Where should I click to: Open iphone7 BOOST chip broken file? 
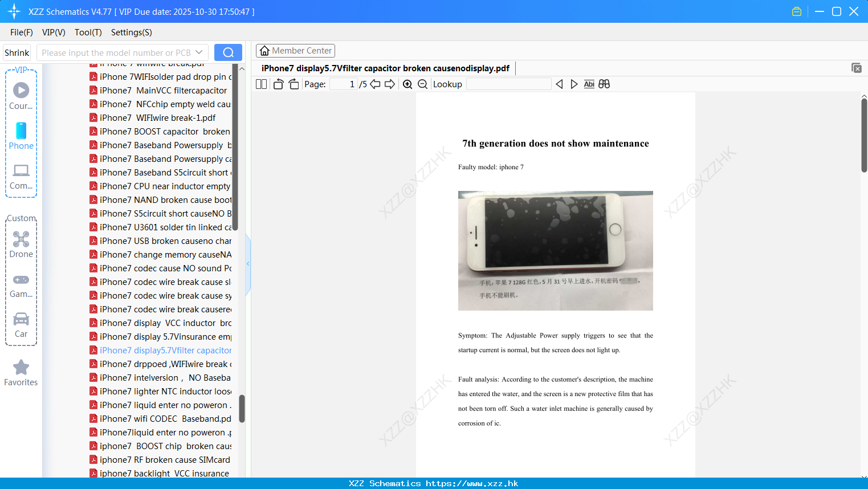(x=161, y=446)
